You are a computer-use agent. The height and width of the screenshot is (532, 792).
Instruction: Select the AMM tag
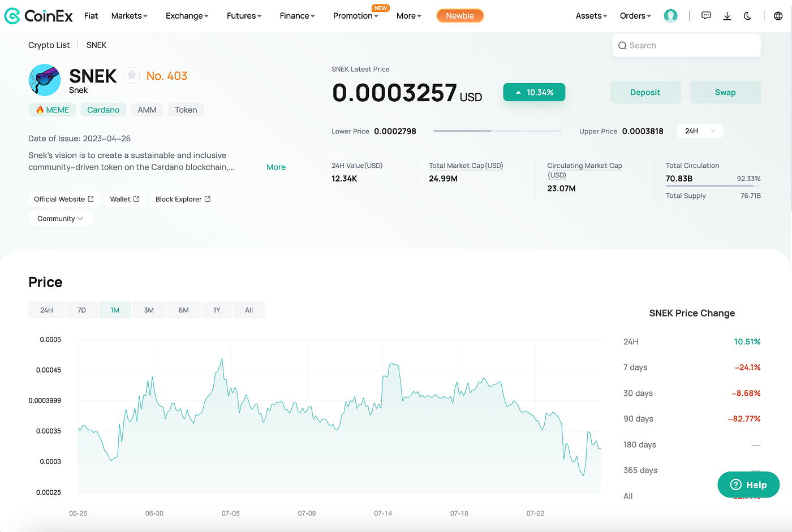(147, 110)
